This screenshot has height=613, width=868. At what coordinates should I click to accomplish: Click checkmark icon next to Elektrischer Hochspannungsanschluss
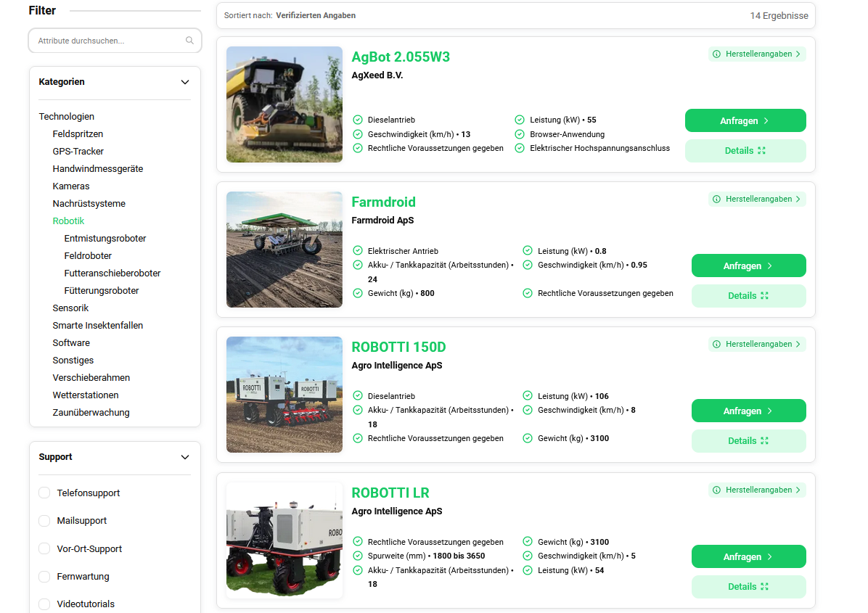519,148
